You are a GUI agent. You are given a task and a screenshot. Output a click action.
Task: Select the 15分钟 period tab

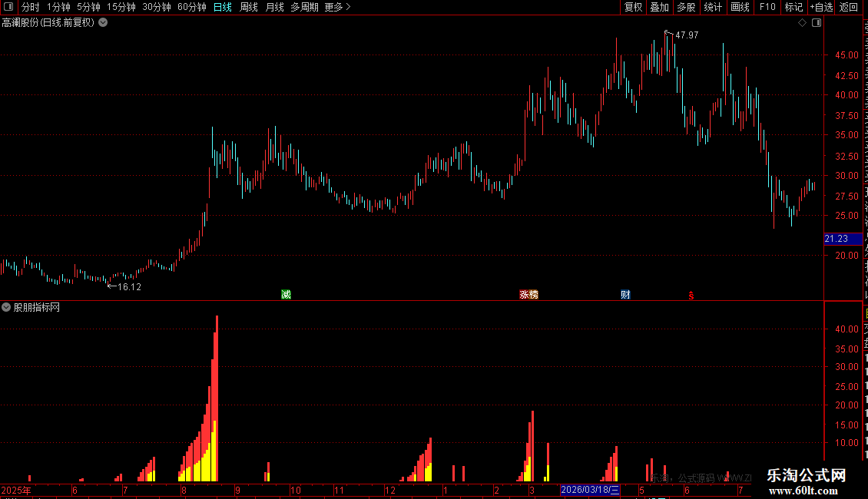tap(121, 7)
